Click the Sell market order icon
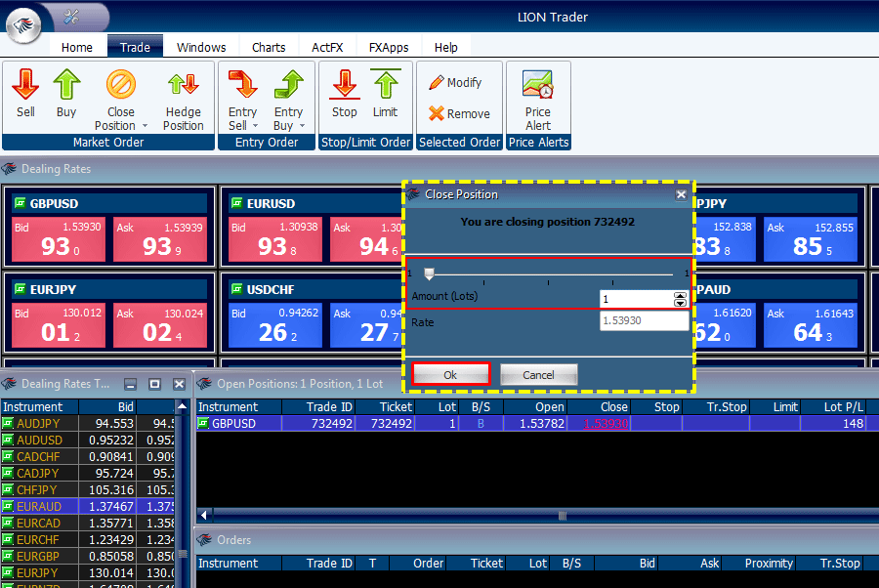This screenshot has height=588, width=879. (25, 85)
